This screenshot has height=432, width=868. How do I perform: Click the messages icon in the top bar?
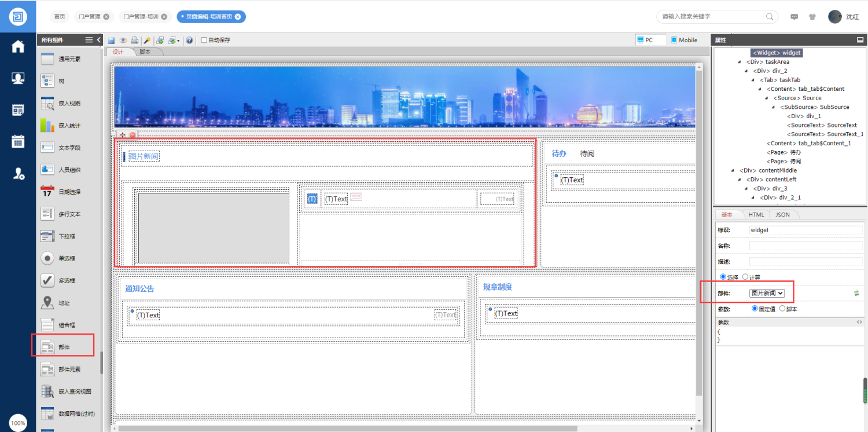794,17
